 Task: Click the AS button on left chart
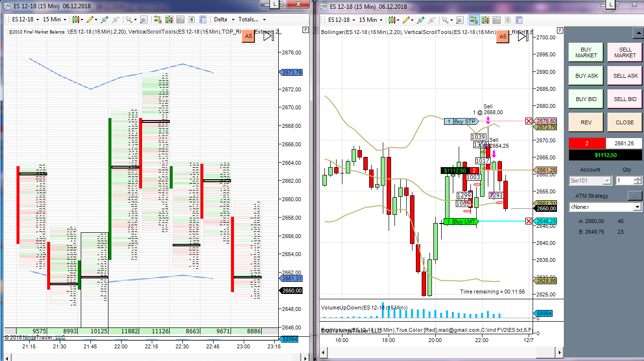point(249,36)
